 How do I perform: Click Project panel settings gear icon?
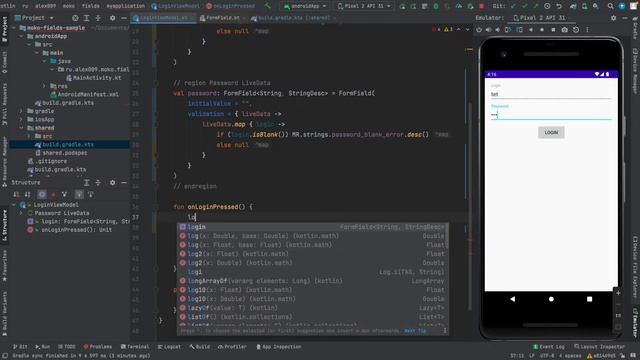coord(112,18)
